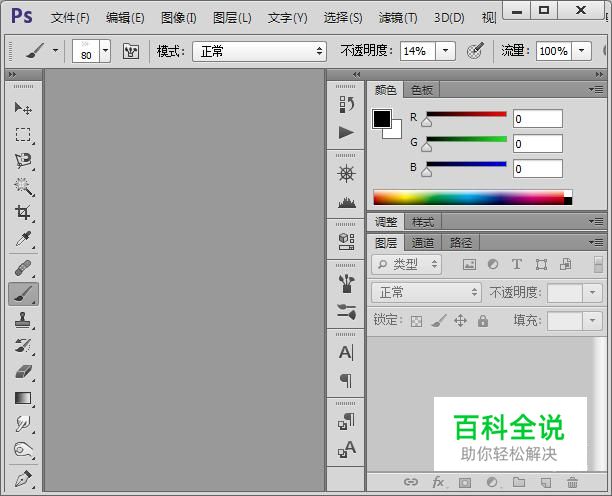Select the Brush tool in toolbox
Viewport: 612px width, 496px height.
coord(23,294)
